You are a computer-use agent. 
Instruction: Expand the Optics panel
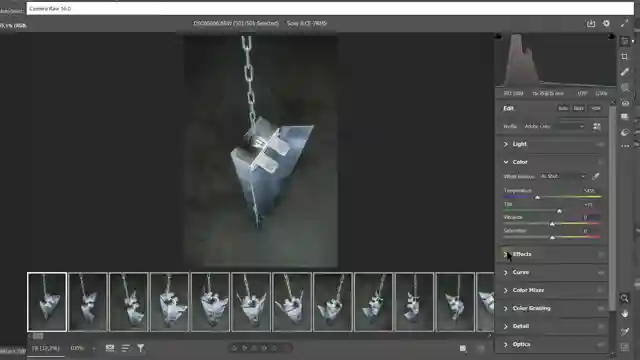click(506, 344)
